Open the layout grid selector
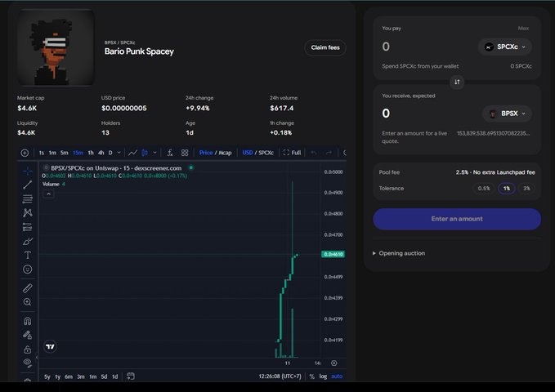Viewport: 555px width, 392px height. (185, 153)
